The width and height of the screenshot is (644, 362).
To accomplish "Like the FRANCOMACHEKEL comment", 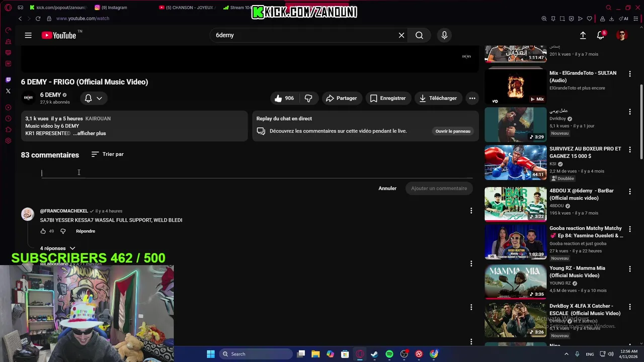I will point(43,231).
